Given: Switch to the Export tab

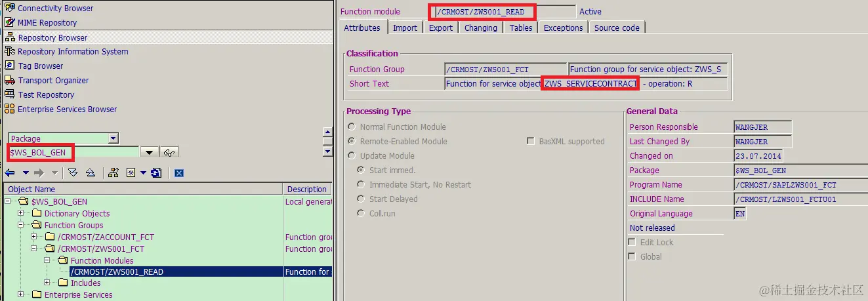Looking at the screenshot, I should pyautogui.click(x=441, y=28).
